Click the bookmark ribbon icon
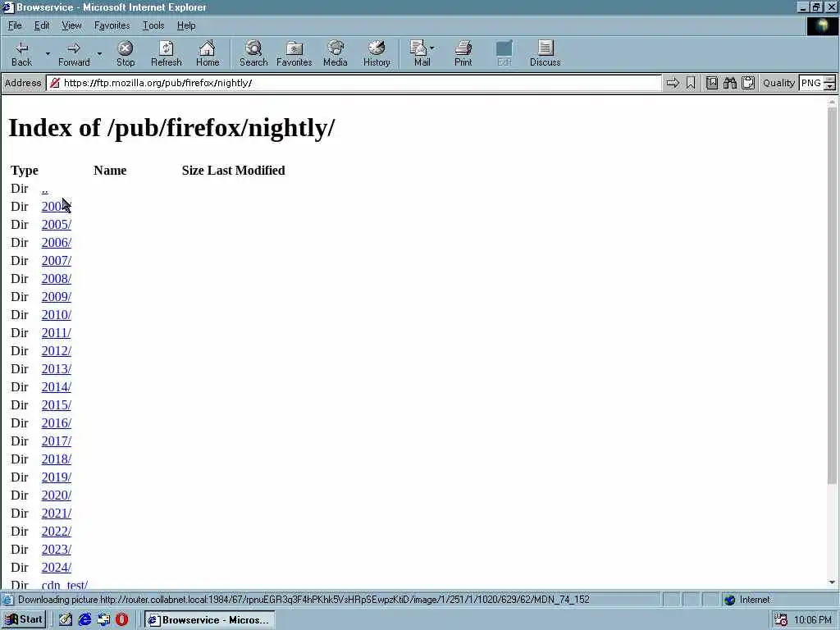This screenshot has height=630, width=840. click(691, 83)
